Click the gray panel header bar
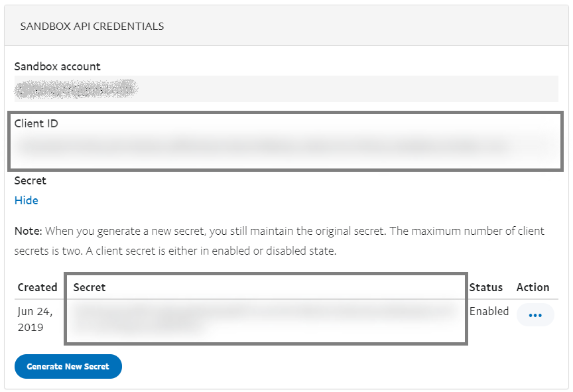Screen dimensions: 573x392 (x=365, y=27)
